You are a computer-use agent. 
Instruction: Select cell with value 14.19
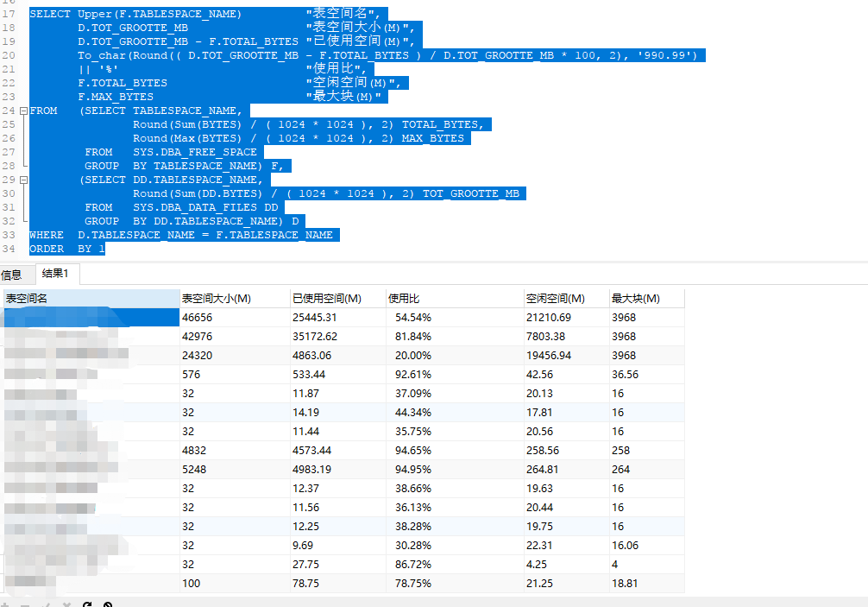tap(337, 412)
